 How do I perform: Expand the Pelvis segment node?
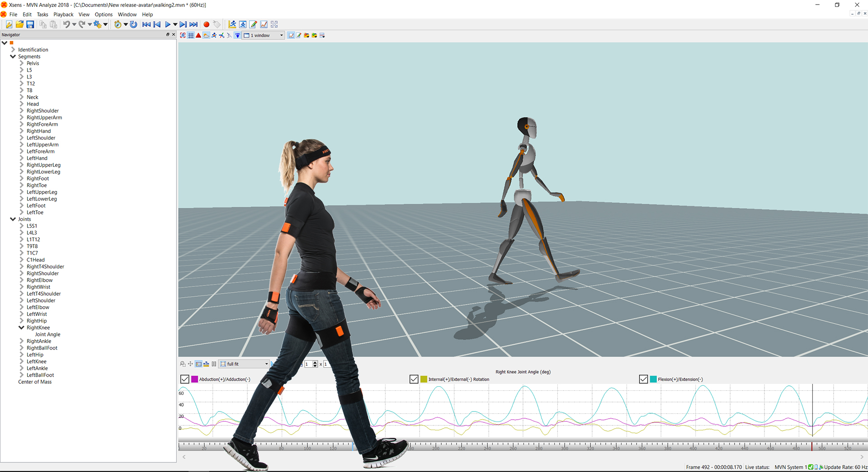pyautogui.click(x=21, y=63)
